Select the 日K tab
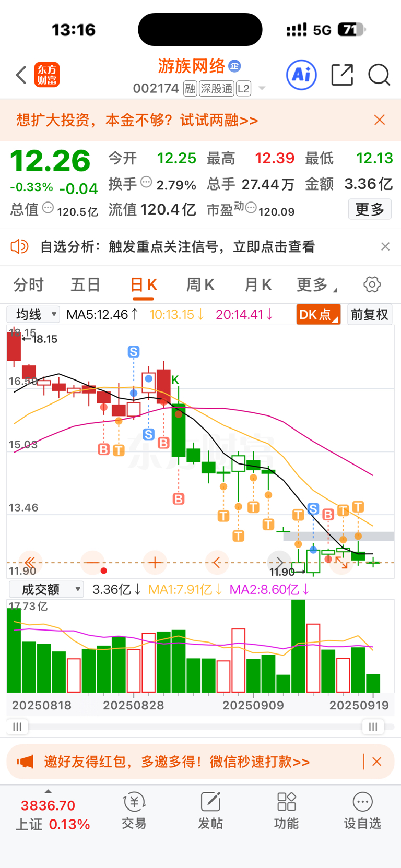This screenshot has width=401, height=868. [x=143, y=285]
